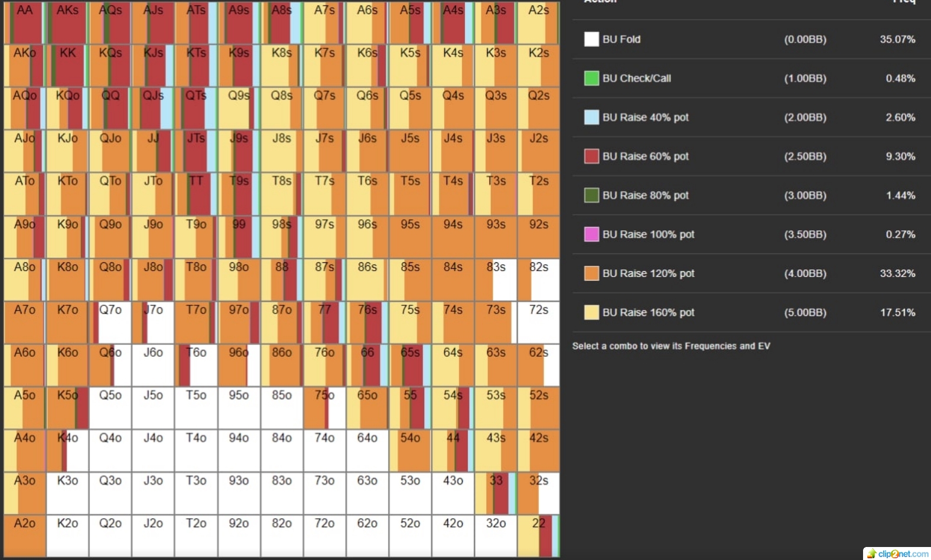Click the orange Raise 120% pot swatch
Screen dimensions: 931x560
591,273
